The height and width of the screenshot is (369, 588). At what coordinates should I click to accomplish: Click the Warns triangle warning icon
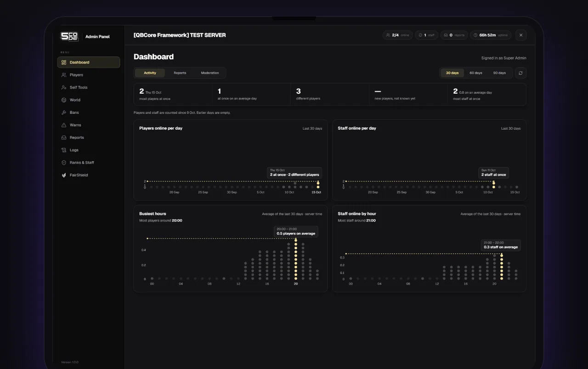point(64,125)
